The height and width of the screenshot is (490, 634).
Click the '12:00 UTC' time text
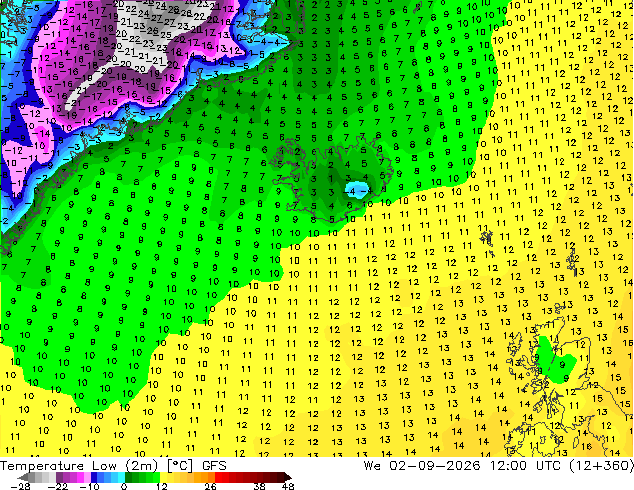pos(525,466)
